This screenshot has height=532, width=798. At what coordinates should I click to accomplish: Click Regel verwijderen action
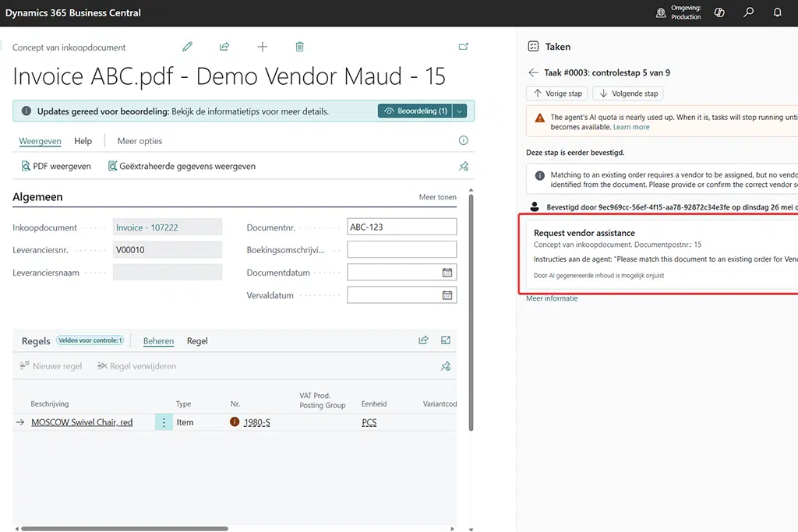tap(137, 366)
